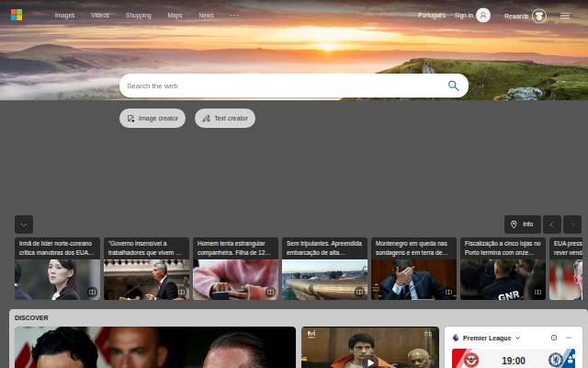Click gallery icon on 'Fiscalização a cinco lojas' card
Screen dimensions: 588x368
537,292
